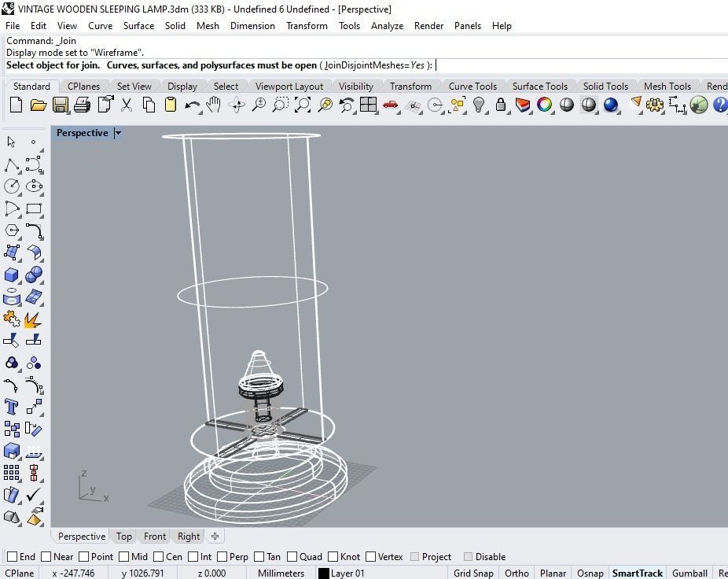Open Options via the gear icon

(655, 105)
